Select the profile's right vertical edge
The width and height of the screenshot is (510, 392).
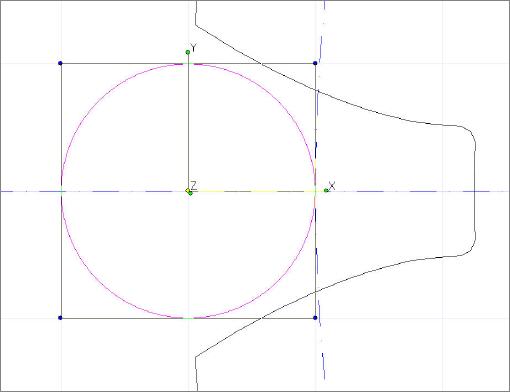475,191
